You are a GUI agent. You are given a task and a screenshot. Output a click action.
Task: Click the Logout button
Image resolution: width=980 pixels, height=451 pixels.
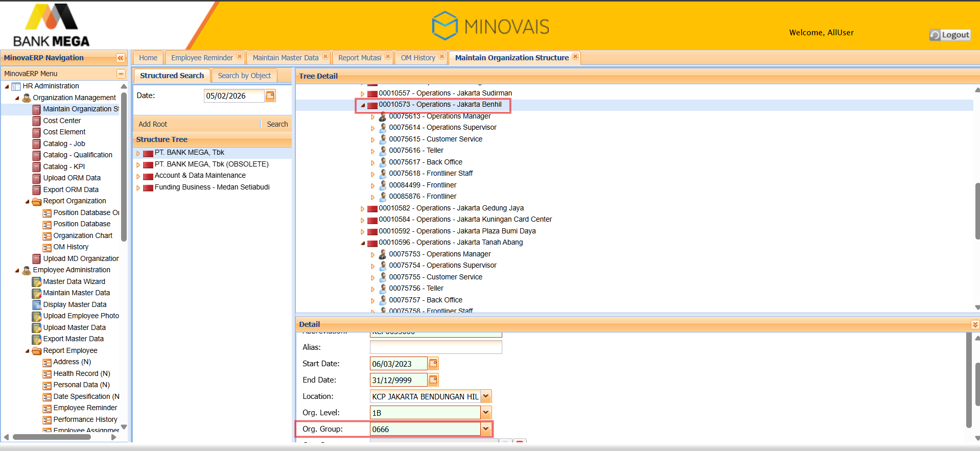(950, 35)
